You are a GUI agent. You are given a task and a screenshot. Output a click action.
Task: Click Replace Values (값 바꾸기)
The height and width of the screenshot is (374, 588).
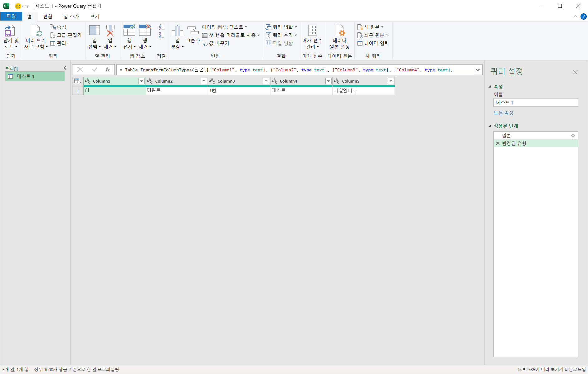point(216,43)
